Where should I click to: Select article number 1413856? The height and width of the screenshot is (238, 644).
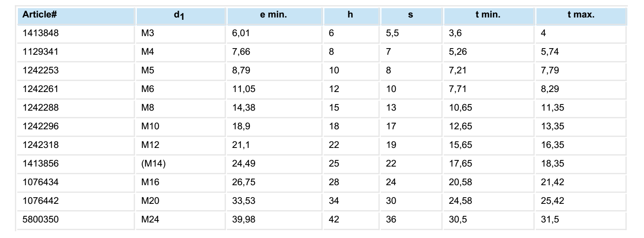click(40, 164)
